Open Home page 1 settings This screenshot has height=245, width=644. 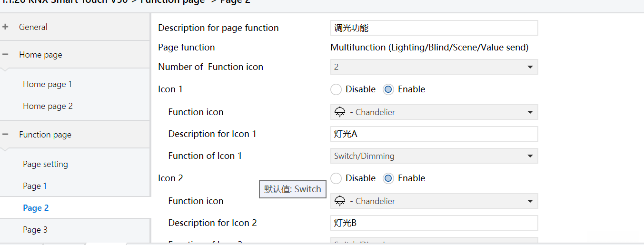point(48,84)
